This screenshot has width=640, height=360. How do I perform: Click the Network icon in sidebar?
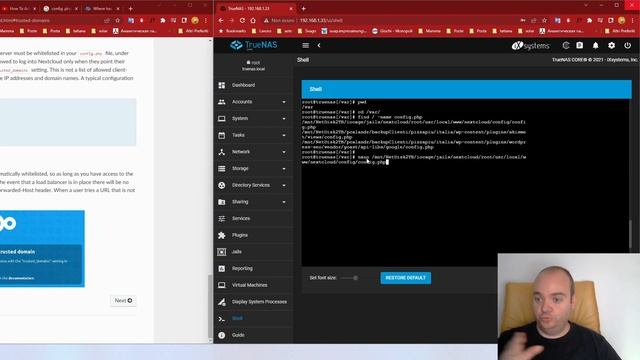click(222, 152)
